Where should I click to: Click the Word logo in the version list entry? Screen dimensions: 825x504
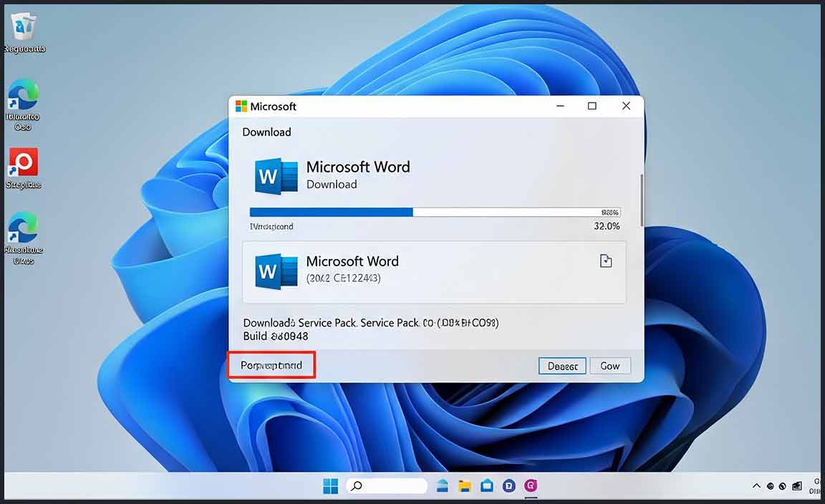coord(276,271)
